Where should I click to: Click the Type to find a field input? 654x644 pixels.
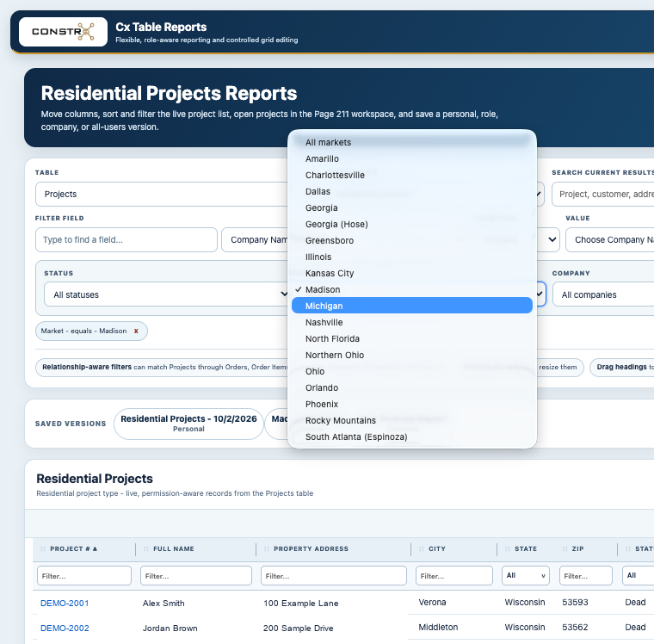click(x=126, y=239)
